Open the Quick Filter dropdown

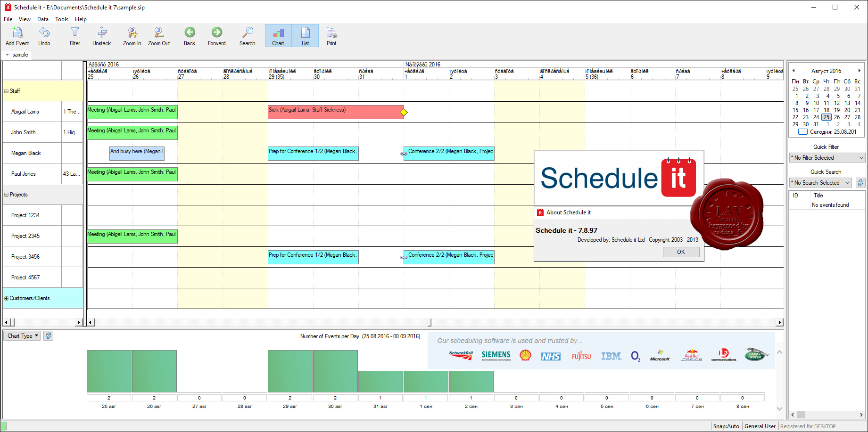point(827,158)
